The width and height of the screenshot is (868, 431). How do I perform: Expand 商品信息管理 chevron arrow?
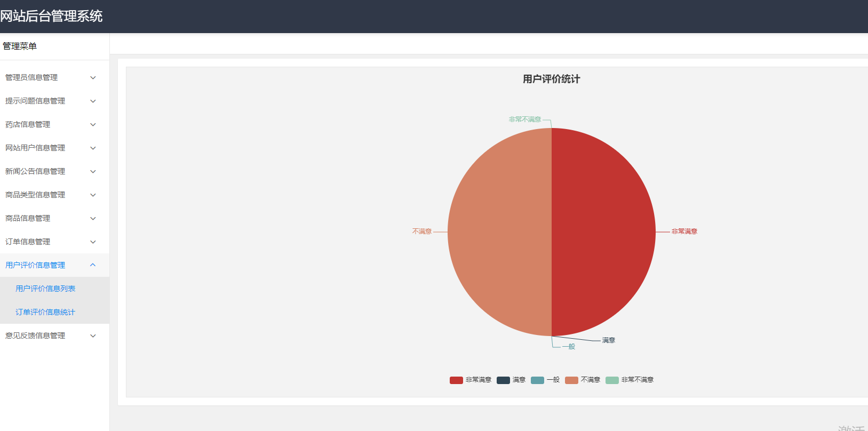tap(93, 218)
